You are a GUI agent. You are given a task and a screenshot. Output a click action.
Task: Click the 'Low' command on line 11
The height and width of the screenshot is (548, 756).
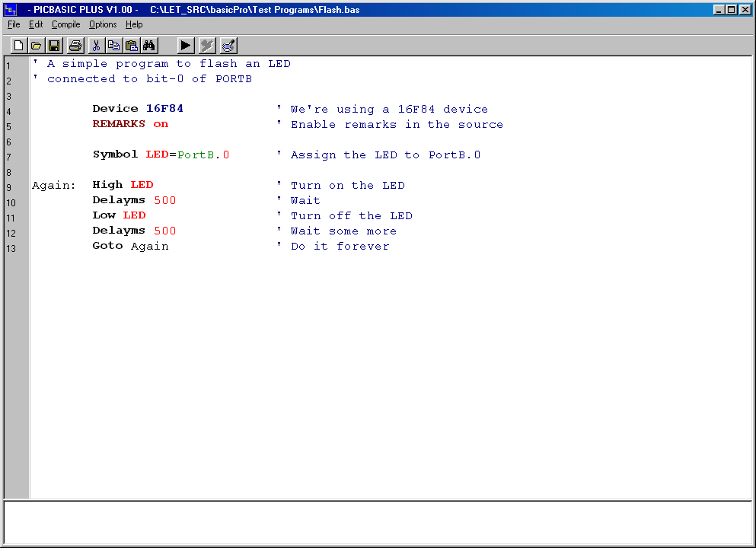click(104, 215)
